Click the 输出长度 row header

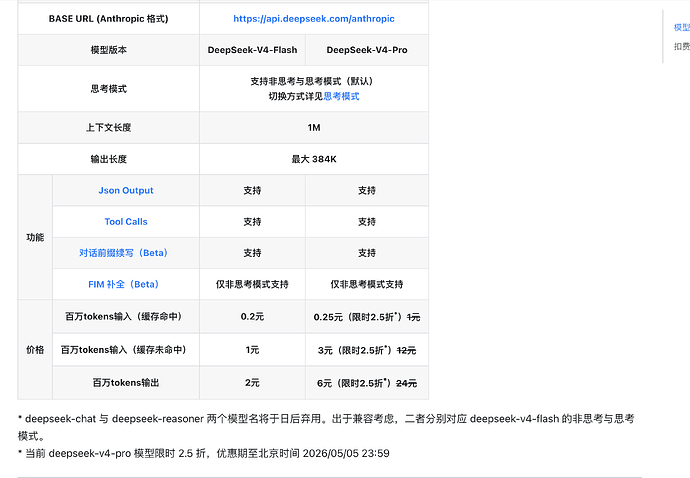109,159
